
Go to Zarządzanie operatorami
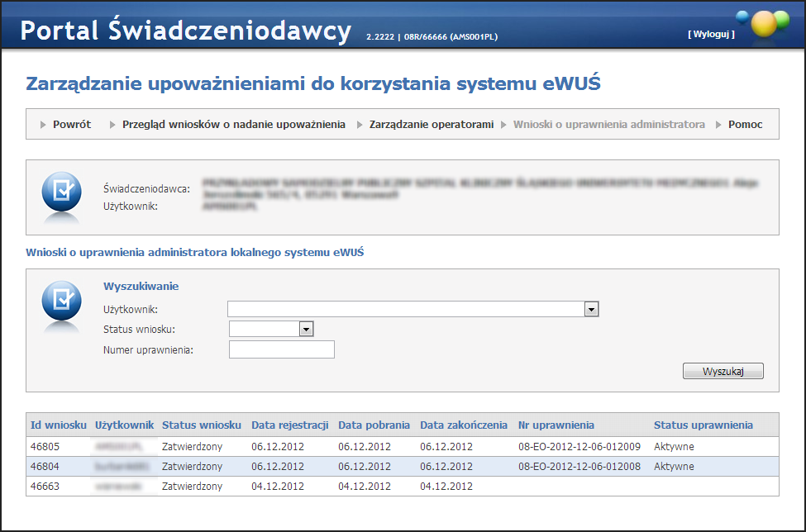click(x=431, y=125)
